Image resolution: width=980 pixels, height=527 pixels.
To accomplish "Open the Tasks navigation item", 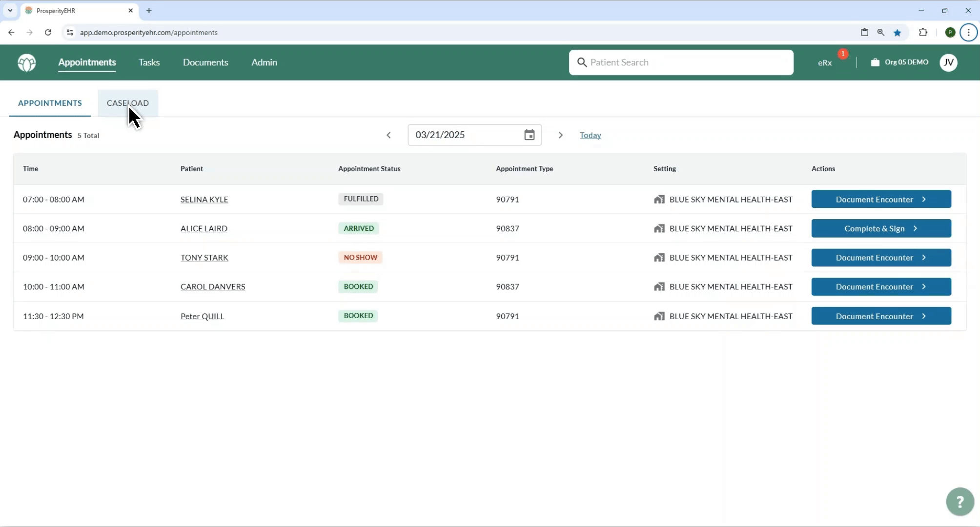I will click(x=149, y=62).
